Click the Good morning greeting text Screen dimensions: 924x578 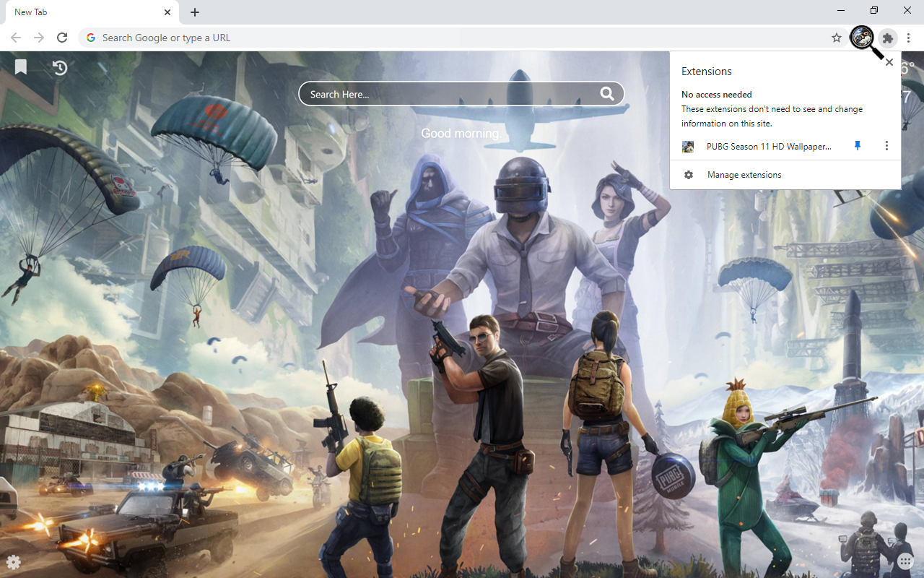click(460, 134)
